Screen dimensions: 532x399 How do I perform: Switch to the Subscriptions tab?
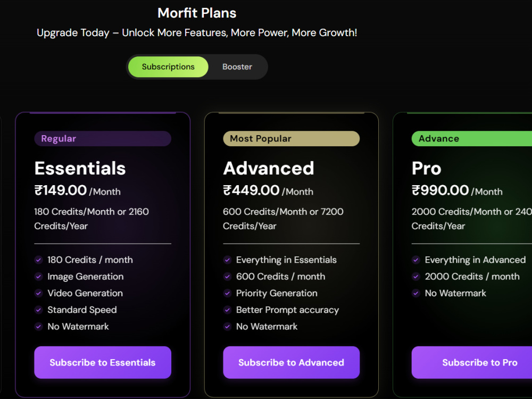click(168, 67)
